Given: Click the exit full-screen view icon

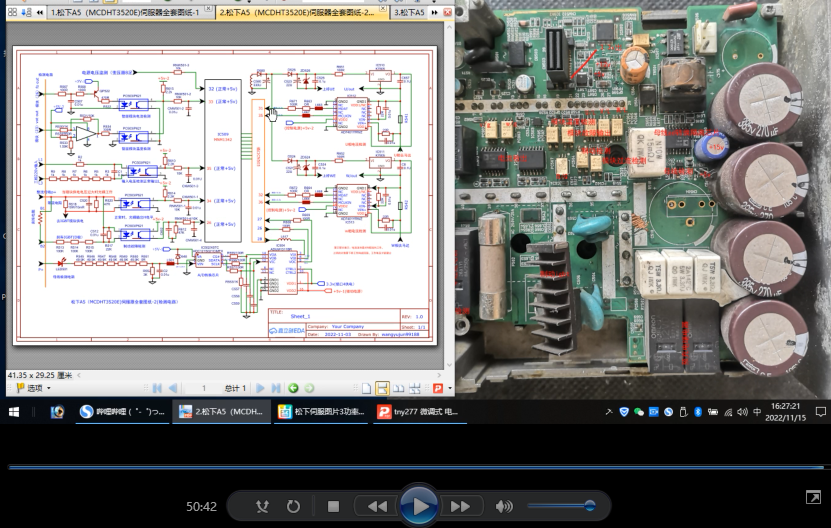Looking at the screenshot, I should tap(813, 497).
